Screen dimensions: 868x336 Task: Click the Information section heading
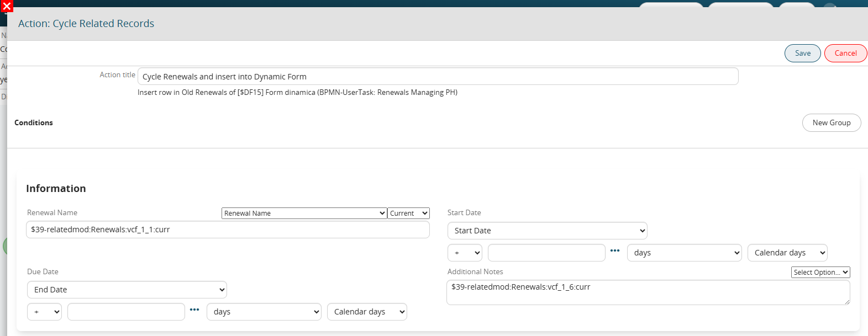56,188
